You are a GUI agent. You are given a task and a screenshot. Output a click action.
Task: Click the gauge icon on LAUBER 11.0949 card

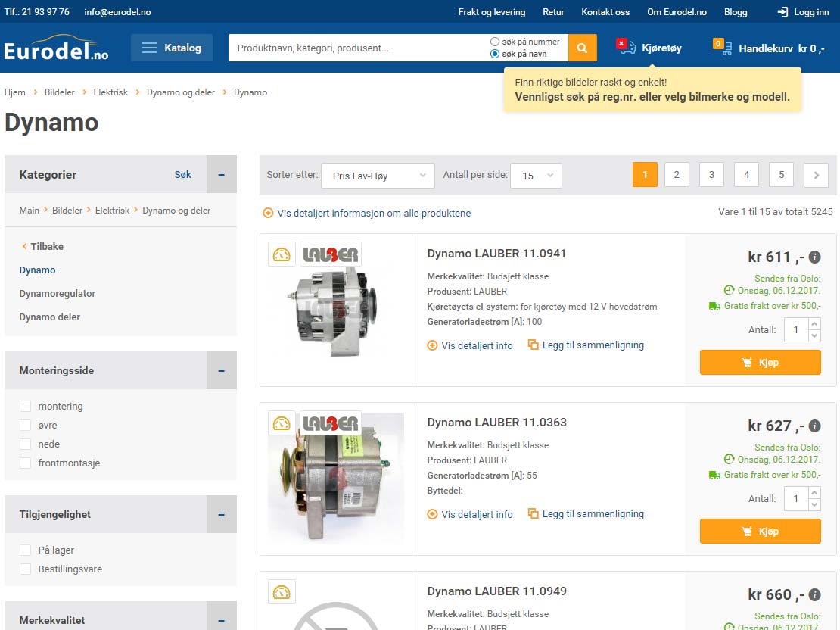click(x=282, y=592)
